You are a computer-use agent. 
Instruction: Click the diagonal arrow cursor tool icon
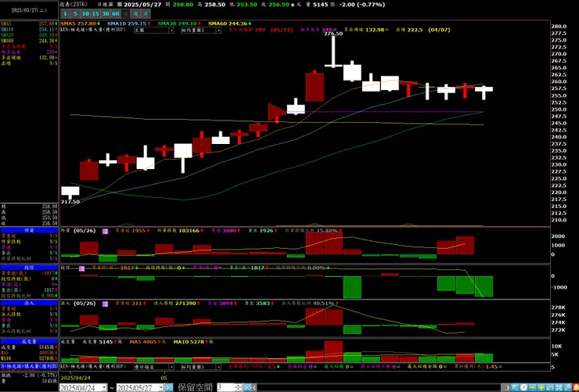(515, 387)
